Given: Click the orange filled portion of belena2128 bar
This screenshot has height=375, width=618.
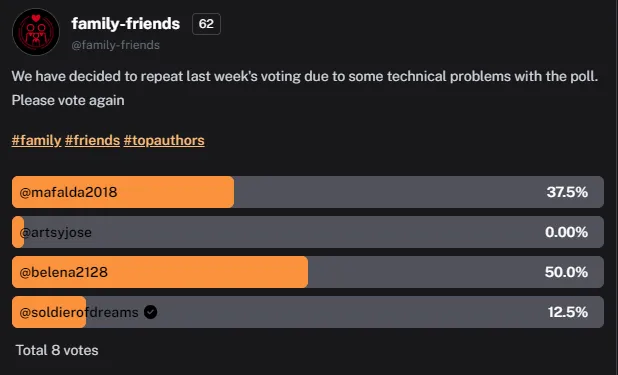Looking at the screenshot, I should tap(160, 272).
